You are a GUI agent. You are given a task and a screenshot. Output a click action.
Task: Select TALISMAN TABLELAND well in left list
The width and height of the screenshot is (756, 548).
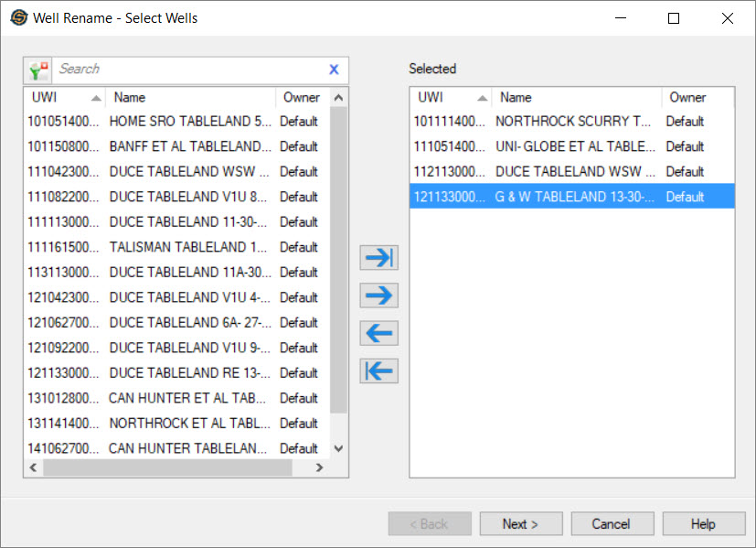[x=174, y=247]
